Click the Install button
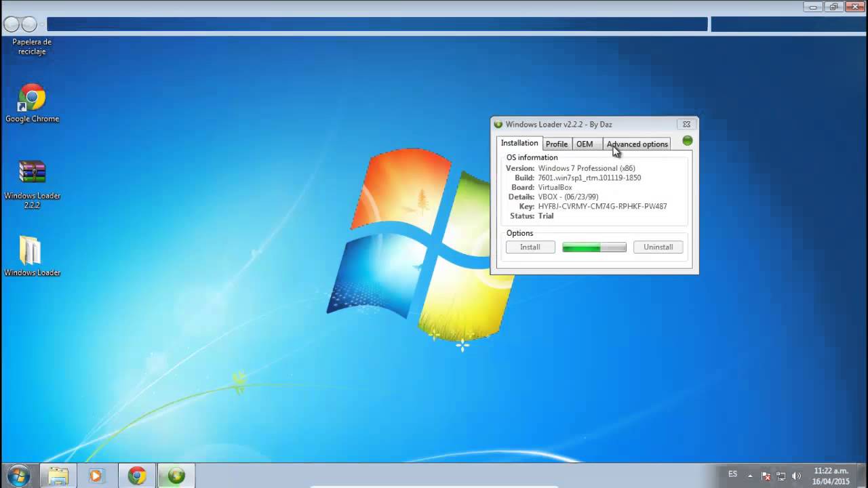Image resolution: width=868 pixels, height=488 pixels. 530,247
